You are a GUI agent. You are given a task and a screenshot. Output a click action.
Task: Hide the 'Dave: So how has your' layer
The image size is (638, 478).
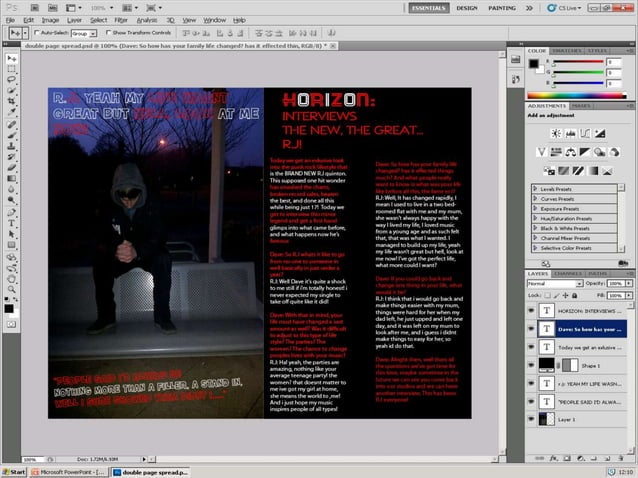(x=531, y=329)
